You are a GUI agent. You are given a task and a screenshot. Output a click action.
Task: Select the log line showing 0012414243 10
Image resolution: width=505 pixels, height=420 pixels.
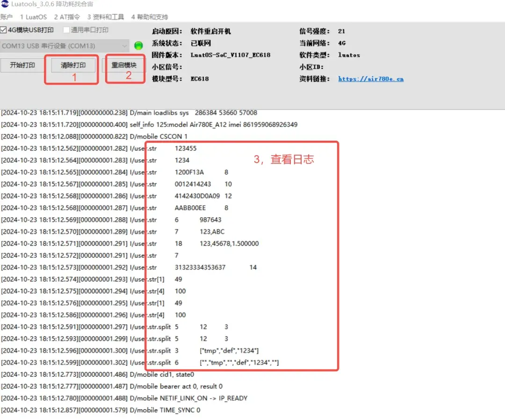coord(116,184)
